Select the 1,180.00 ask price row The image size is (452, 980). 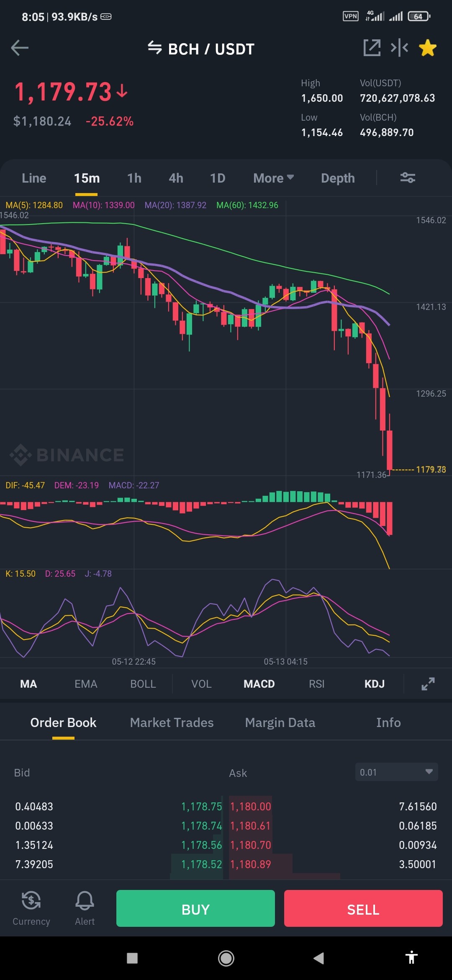click(333, 806)
